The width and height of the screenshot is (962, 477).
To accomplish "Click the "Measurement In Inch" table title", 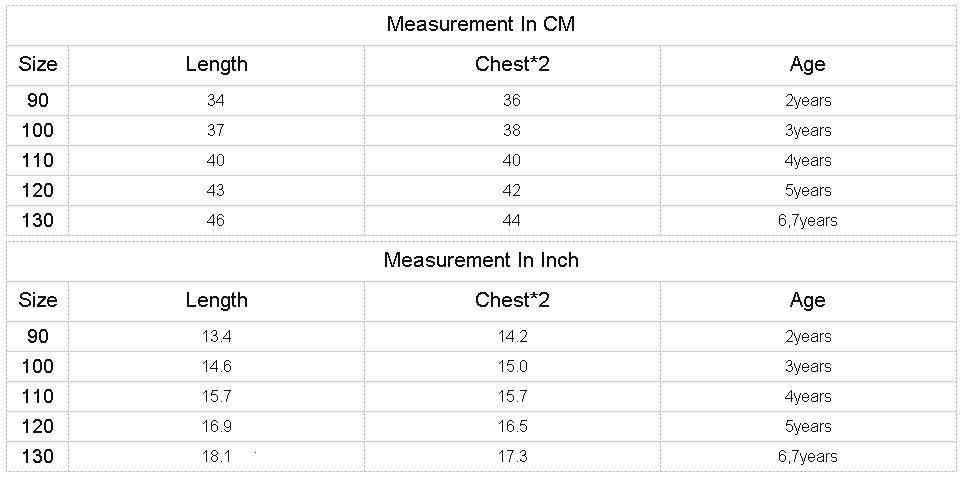I will [x=480, y=260].
